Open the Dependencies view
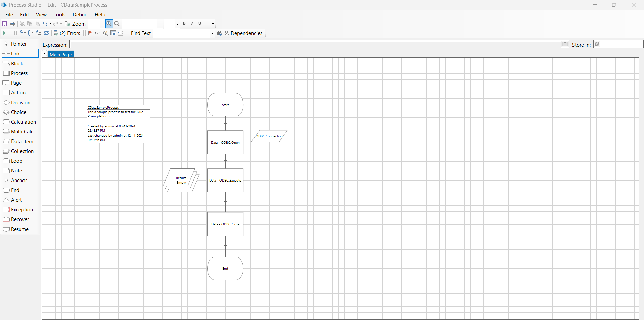Screen dimensions: 644x320 tap(243, 33)
